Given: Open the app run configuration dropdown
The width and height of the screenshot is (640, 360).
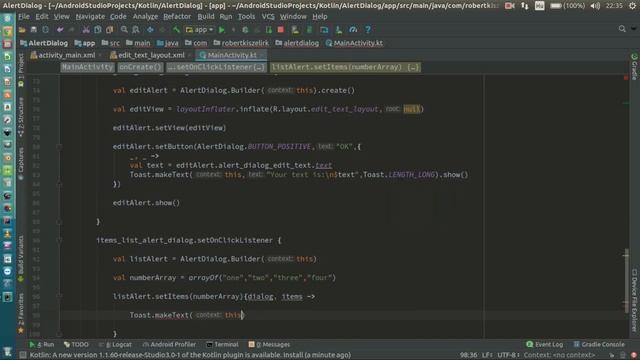Looking at the screenshot, I should click(200, 30).
